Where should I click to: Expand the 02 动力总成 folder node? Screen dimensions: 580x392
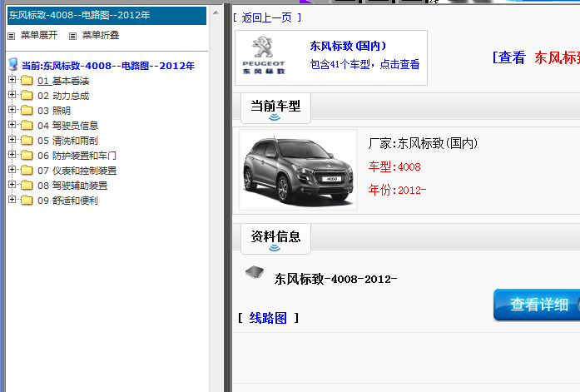12,95
